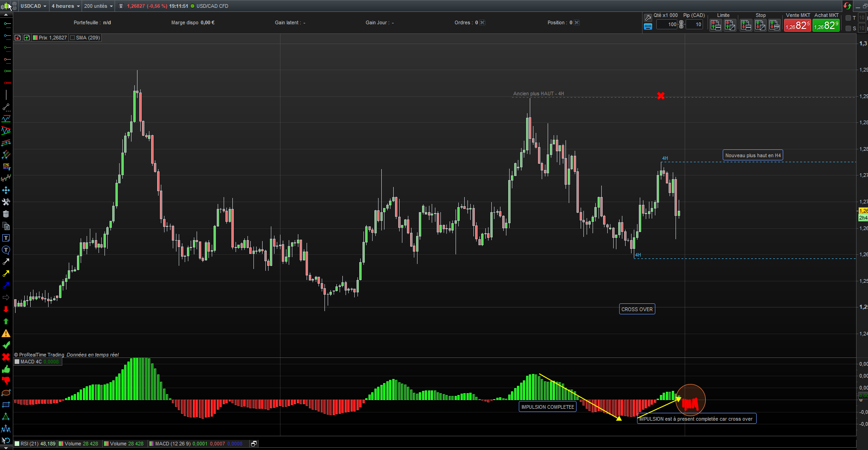Select the CROSS OVER annotation box
This screenshot has height=450, width=868.
click(637, 309)
